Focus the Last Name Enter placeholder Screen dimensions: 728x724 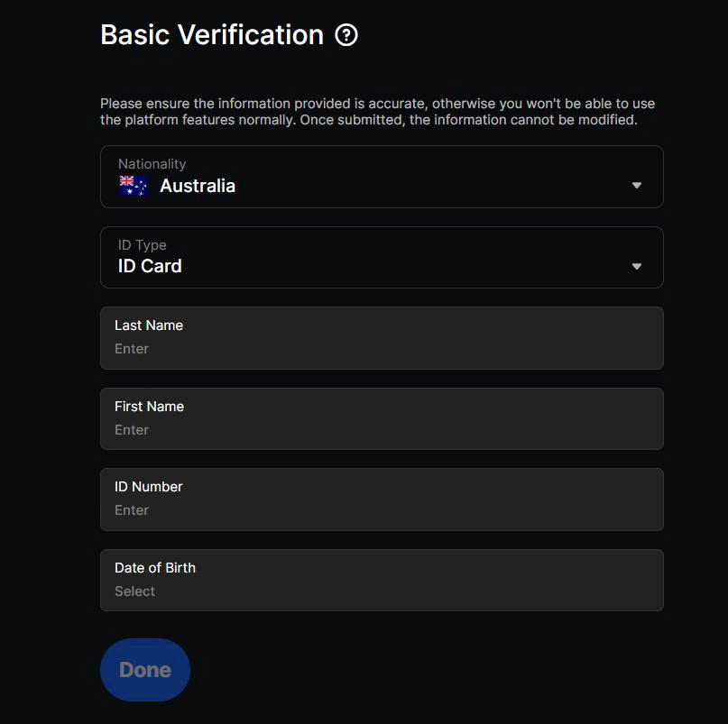click(x=132, y=349)
